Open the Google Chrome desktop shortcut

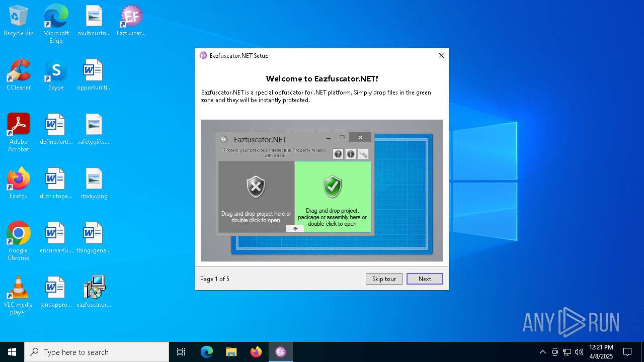pyautogui.click(x=19, y=241)
